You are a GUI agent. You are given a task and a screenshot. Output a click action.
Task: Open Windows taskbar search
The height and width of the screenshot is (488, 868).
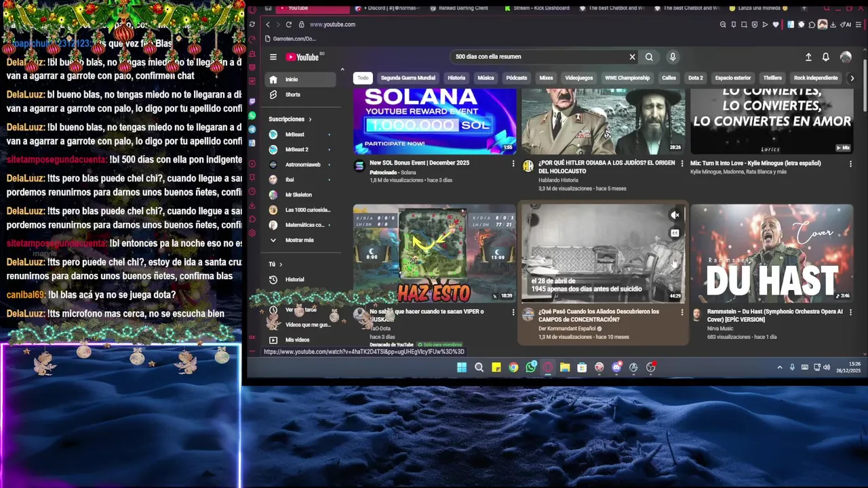coord(479,367)
